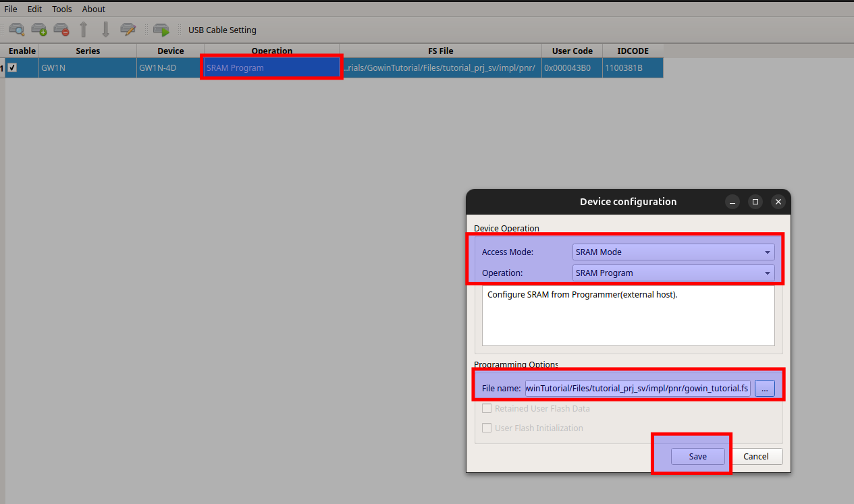The height and width of the screenshot is (504, 854).
Task: Click the FS File column header
Action: [440, 51]
